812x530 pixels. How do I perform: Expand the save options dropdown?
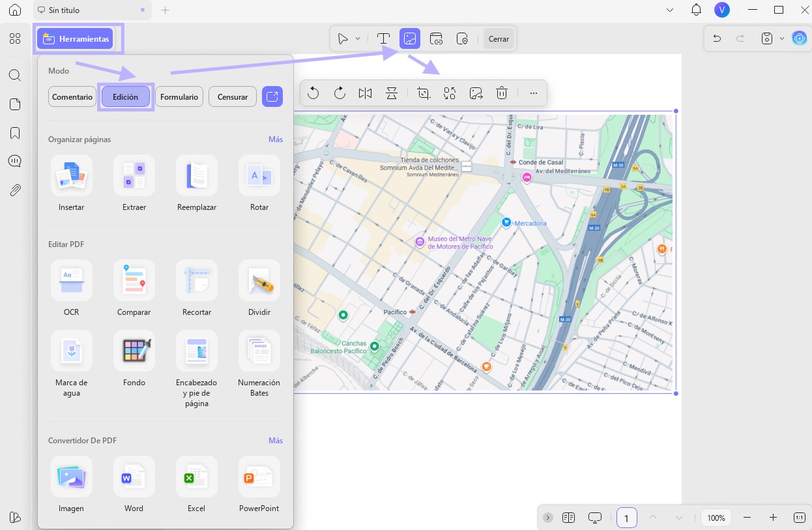(782, 38)
